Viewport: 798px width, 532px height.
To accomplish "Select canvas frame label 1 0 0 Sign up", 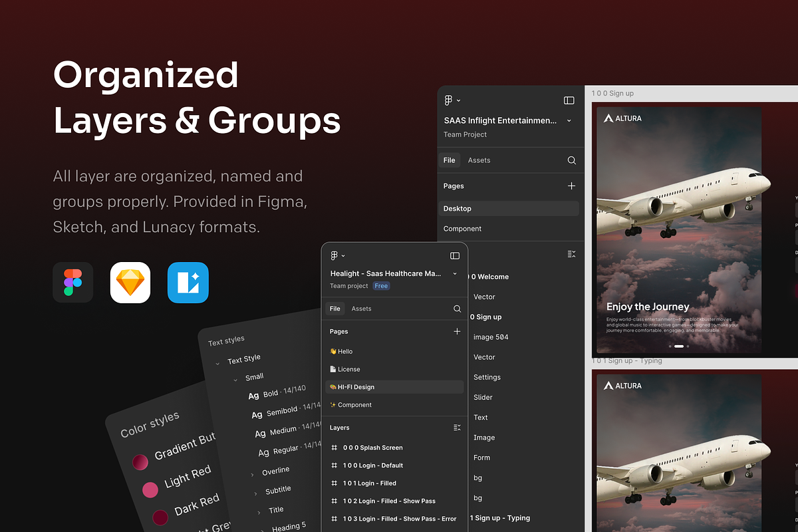I will (x=612, y=94).
